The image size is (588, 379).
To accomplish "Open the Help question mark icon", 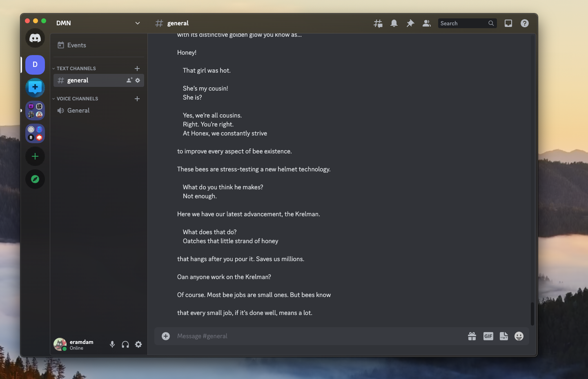I will (525, 24).
